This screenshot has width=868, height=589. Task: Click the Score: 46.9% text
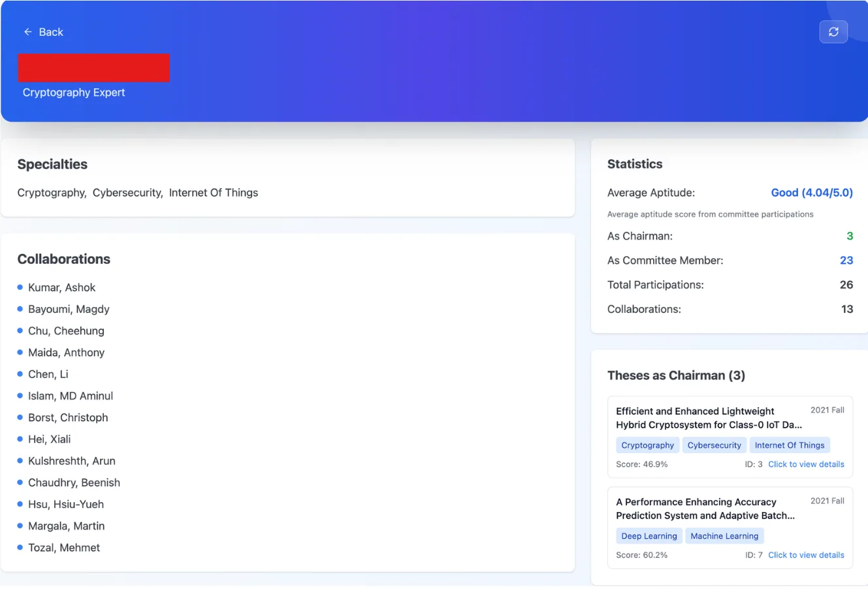[x=641, y=464]
